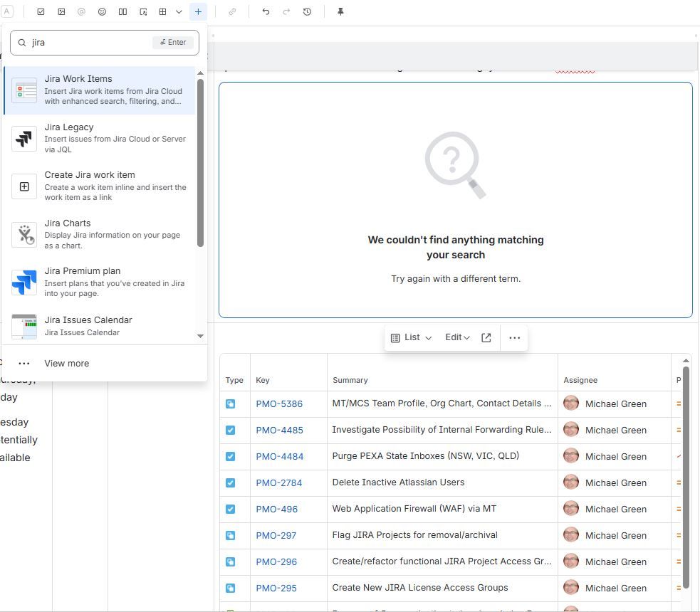Sort by the Summary column header

[x=350, y=380]
